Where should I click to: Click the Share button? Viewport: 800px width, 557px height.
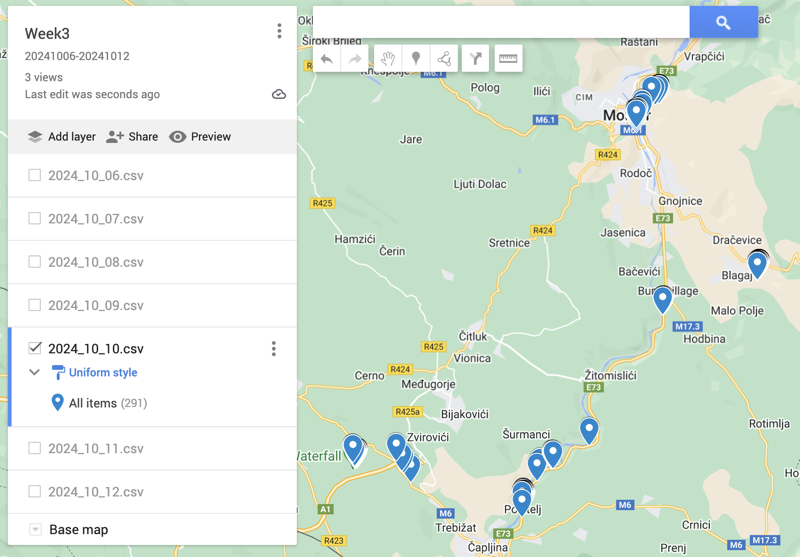pyautogui.click(x=132, y=137)
